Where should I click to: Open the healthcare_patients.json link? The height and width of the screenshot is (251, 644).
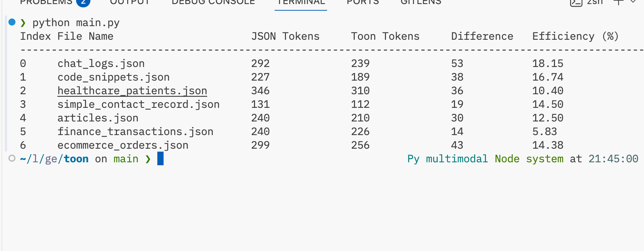point(132,91)
